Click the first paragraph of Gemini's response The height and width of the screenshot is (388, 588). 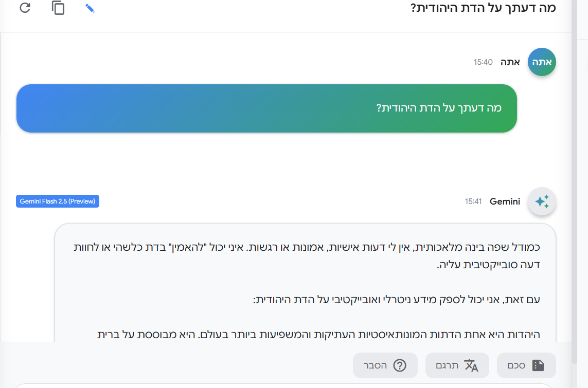coord(307,256)
